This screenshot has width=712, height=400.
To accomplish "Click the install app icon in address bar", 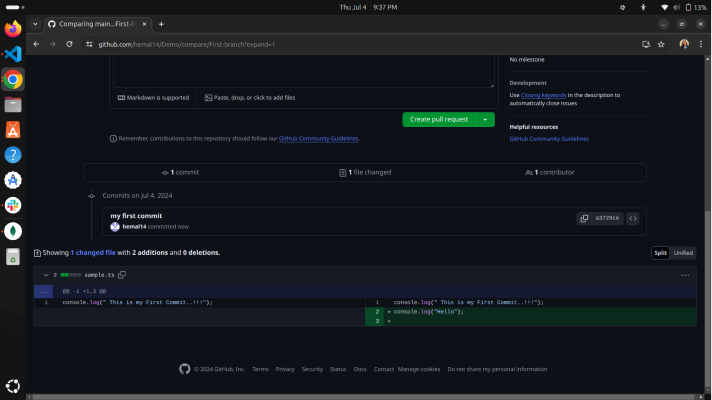I will coord(646,44).
